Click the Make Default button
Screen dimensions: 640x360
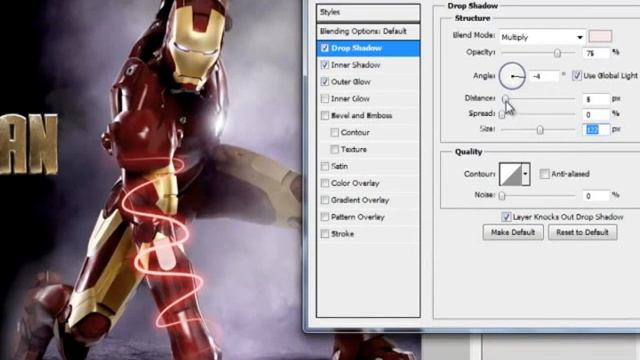(x=513, y=232)
